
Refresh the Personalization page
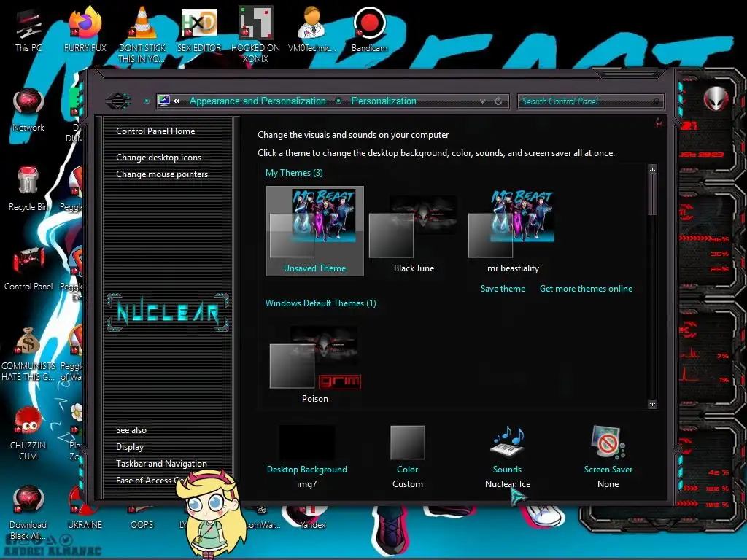click(498, 101)
